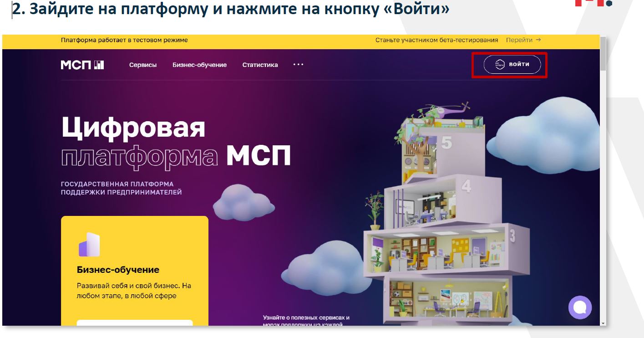Click the scrollbar down arrow
The width and height of the screenshot is (644, 338).
[603, 323]
